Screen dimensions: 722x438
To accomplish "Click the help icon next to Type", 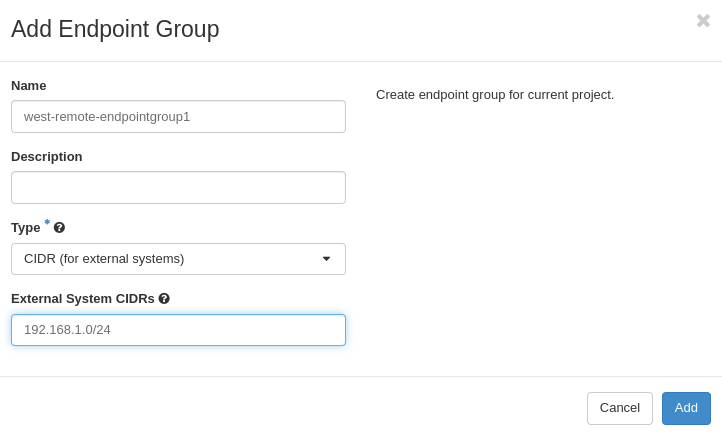I will pos(59,228).
